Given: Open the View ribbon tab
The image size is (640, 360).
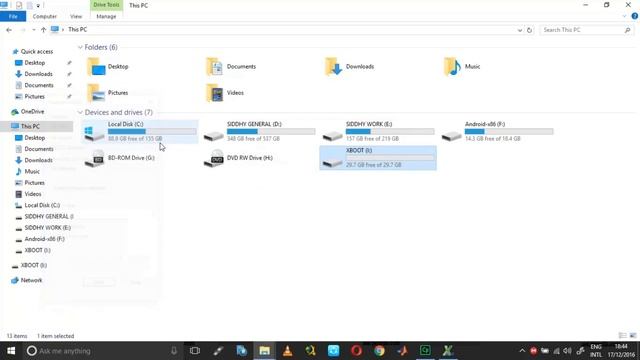Looking at the screenshot, I should (x=76, y=16).
